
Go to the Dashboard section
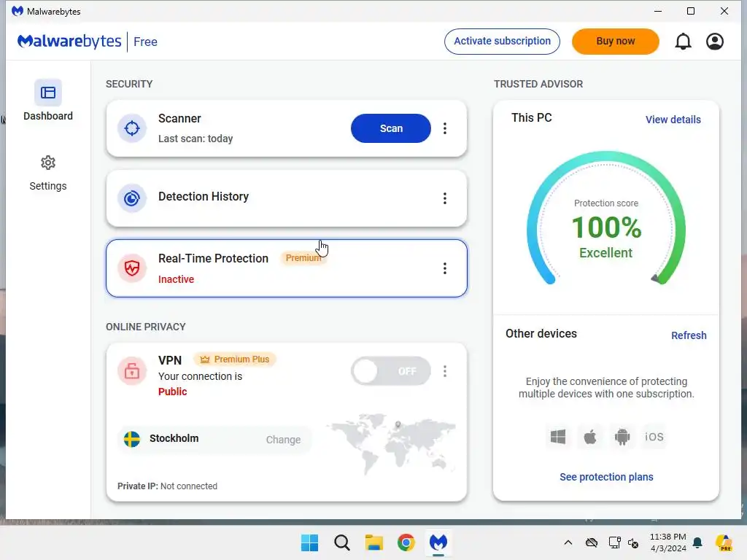point(48,101)
